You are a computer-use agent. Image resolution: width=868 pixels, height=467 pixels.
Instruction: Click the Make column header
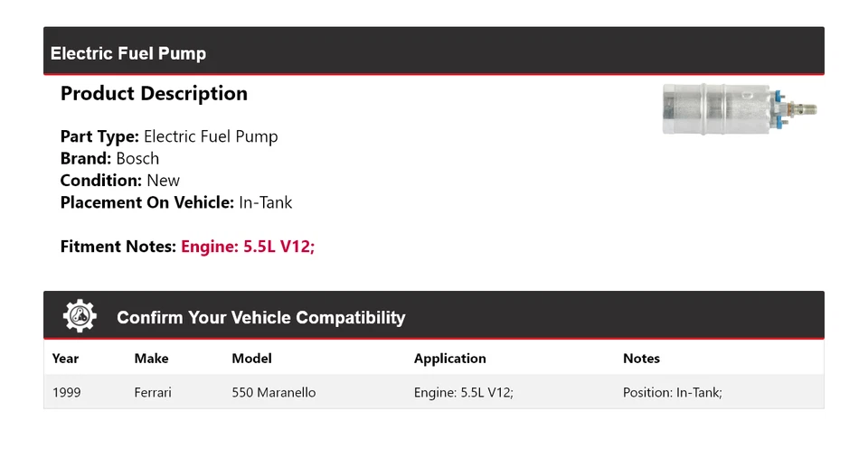[x=151, y=359]
